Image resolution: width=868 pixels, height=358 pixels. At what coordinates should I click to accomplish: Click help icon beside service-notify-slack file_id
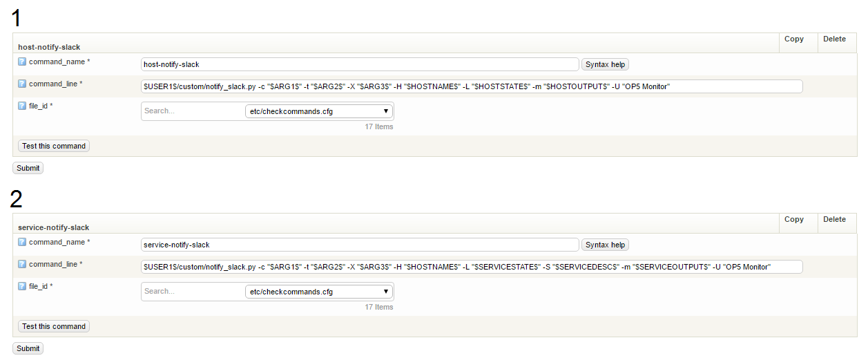click(x=22, y=286)
